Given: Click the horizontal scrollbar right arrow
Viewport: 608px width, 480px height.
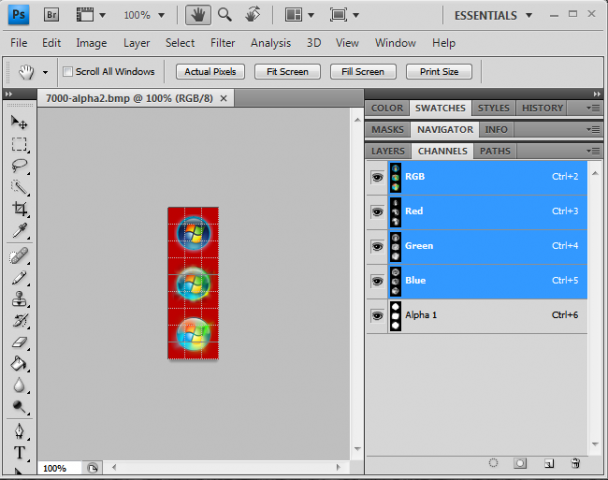Looking at the screenshot, I should pos(338,468).
